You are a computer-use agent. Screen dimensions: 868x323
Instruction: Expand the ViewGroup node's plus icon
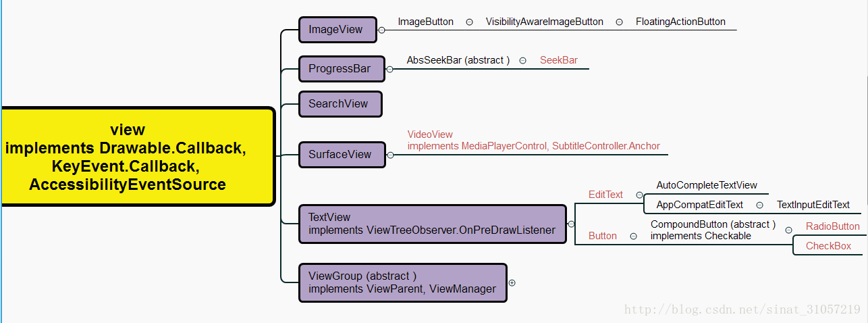click(x=512, y=283)
